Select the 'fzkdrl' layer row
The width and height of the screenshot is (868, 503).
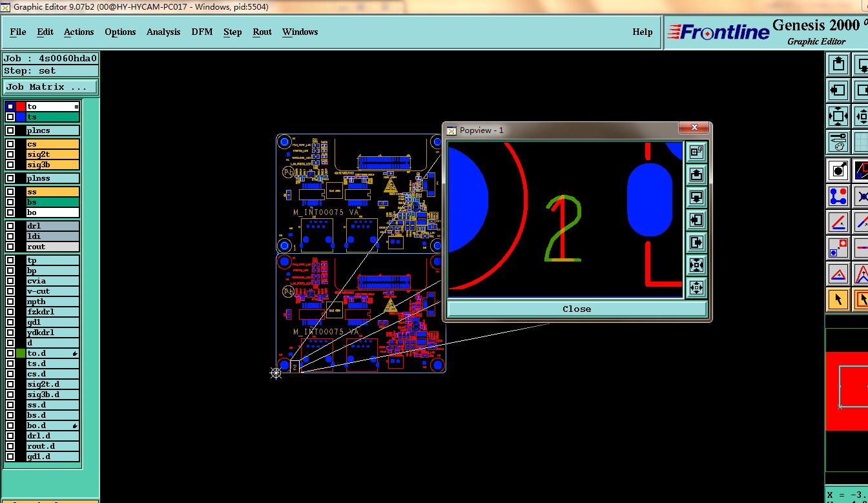point(52,312)
